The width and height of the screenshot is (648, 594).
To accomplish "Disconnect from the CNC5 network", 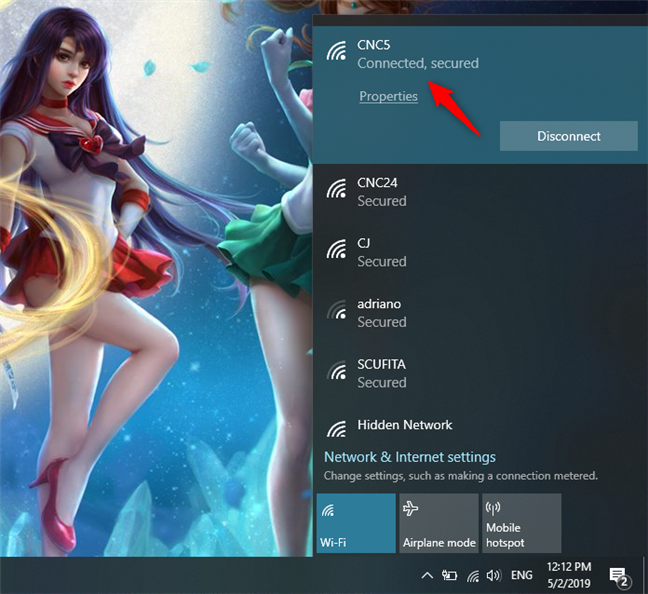I will coord(569,136).
